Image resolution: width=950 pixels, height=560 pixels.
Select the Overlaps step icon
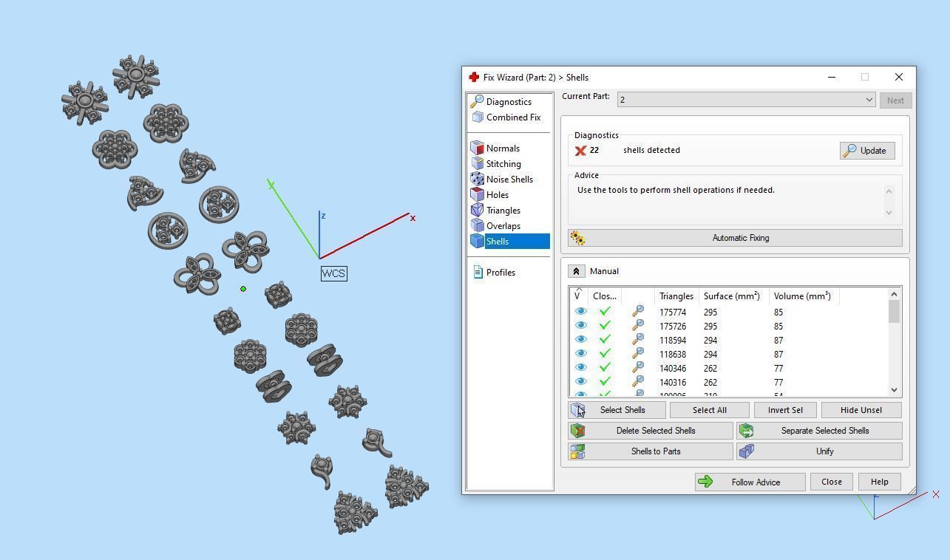478,226
